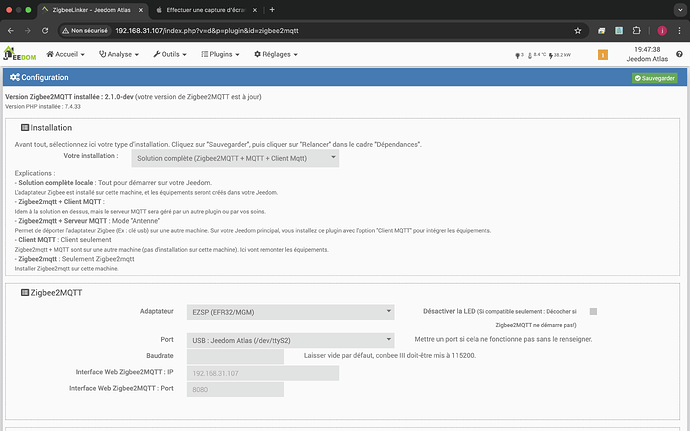The height and width of the screenshot is (431, 690).
Task: Click the Client MQTT : Client seulement text
Action: [63, 239]
